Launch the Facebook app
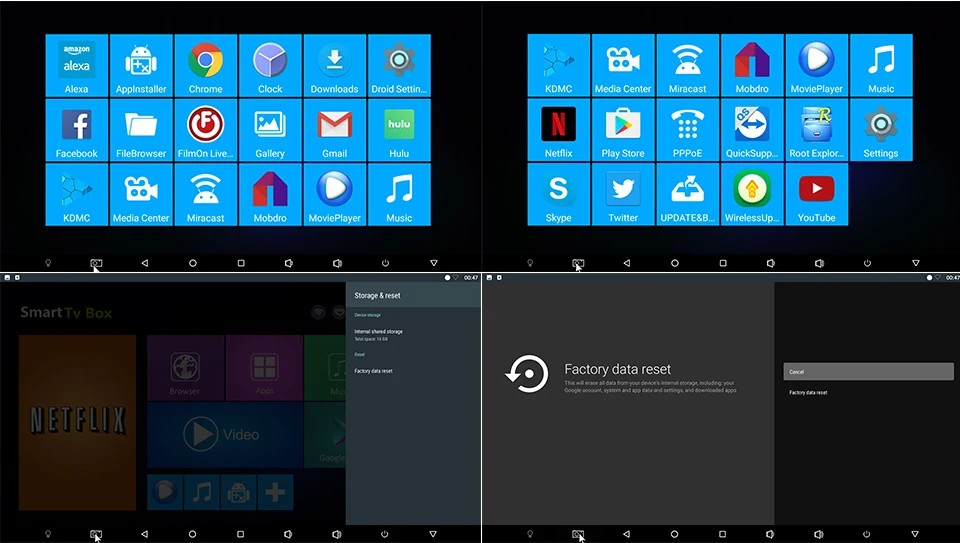Image resolution: width=960 pixels, height=543 pixels. (77, 130)
